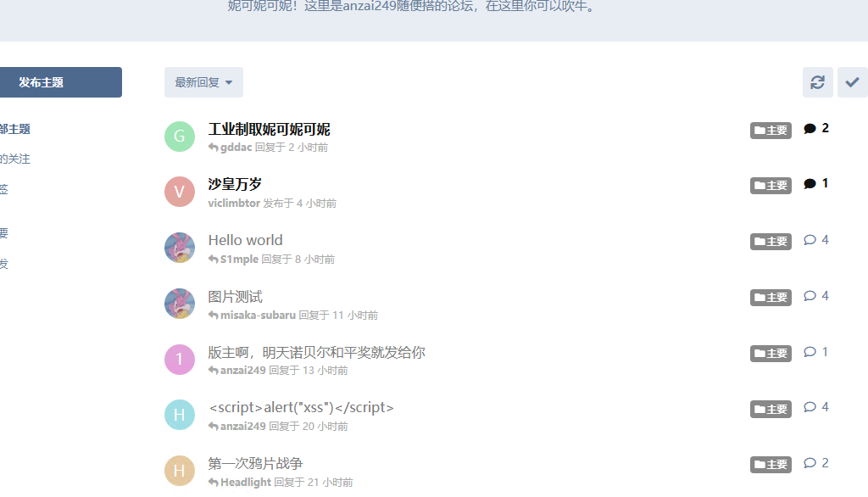Click the 主要 tag on 图片测试 row

click(771, 298)
